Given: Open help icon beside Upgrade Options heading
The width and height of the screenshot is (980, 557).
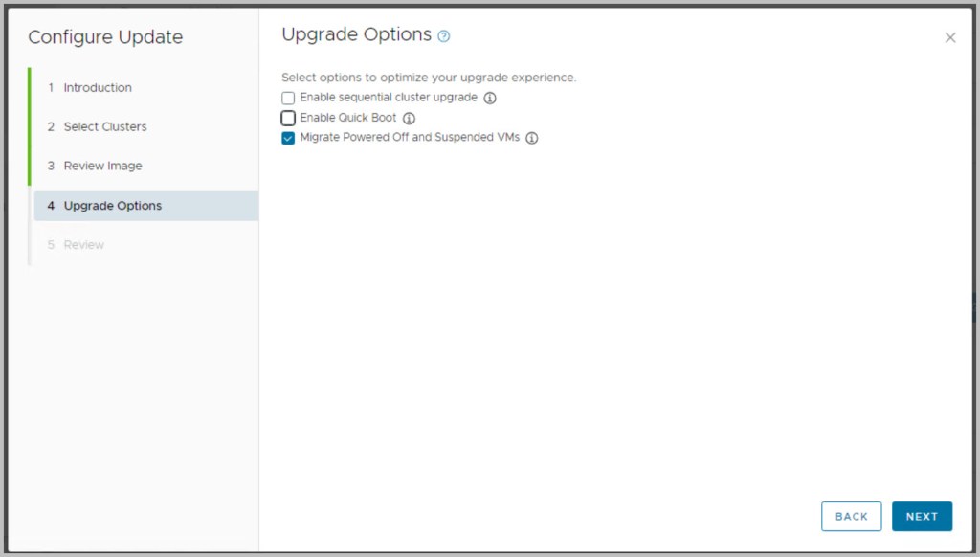Looking at the screenshot, I should [x=443, y=36].
